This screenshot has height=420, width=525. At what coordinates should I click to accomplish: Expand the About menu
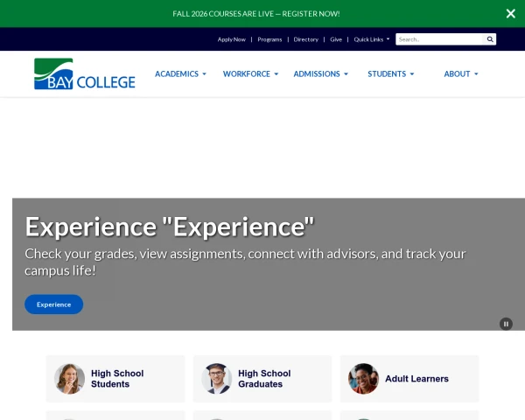[x=461, y=74]
